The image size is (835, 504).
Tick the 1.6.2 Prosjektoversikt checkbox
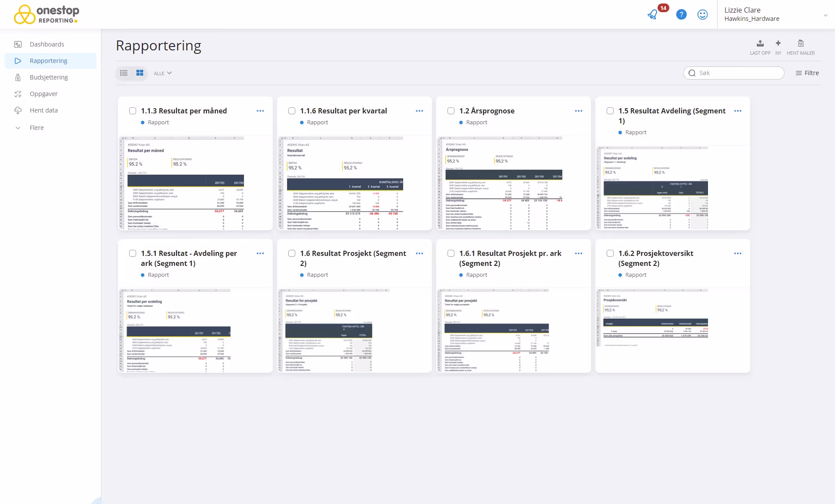coord(610,253)
